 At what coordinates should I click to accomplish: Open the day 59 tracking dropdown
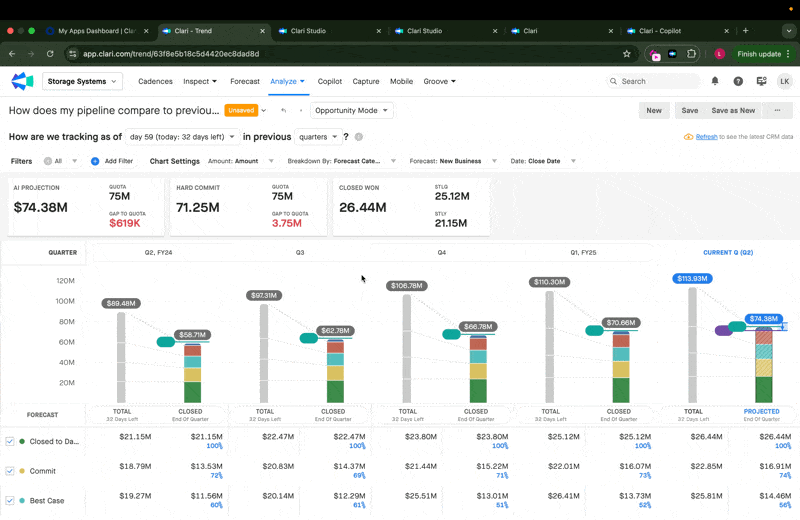[182, 137]
